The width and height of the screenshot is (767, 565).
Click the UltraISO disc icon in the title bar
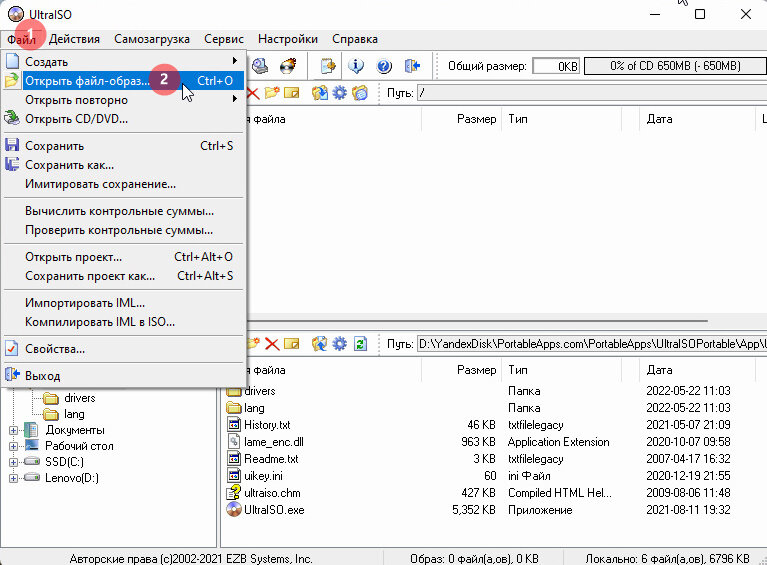pyautogui.click(x=16, y=14)
